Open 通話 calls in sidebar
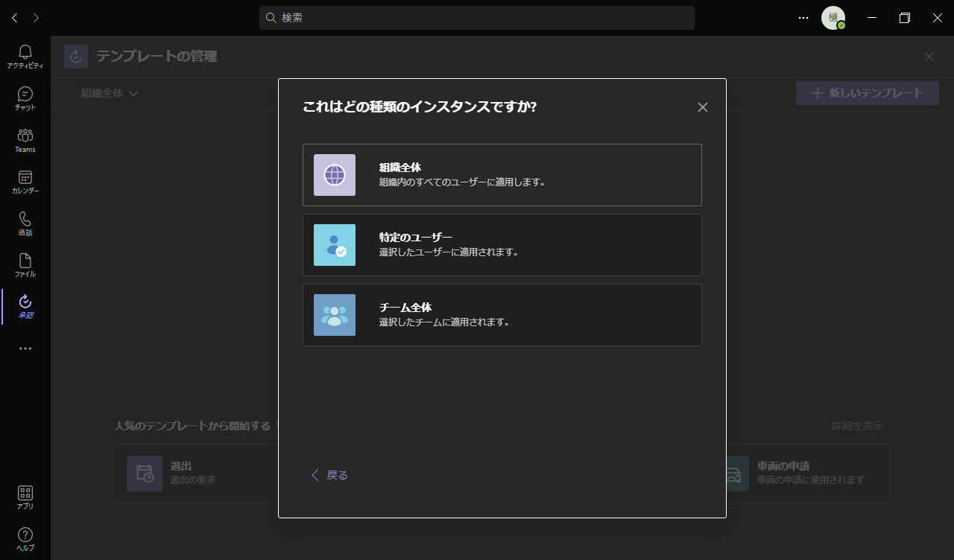This screenshot has height=560, width=954. 25,223
